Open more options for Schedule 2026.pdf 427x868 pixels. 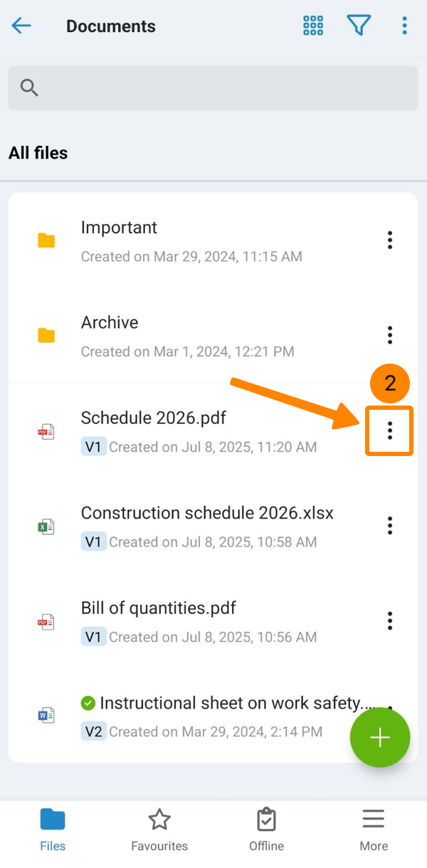390,430
